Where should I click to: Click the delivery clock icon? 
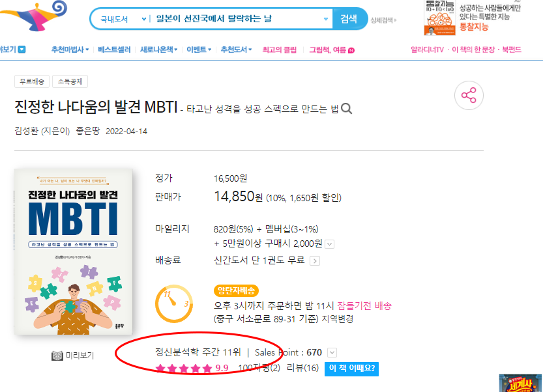click(x=174, y=304)
